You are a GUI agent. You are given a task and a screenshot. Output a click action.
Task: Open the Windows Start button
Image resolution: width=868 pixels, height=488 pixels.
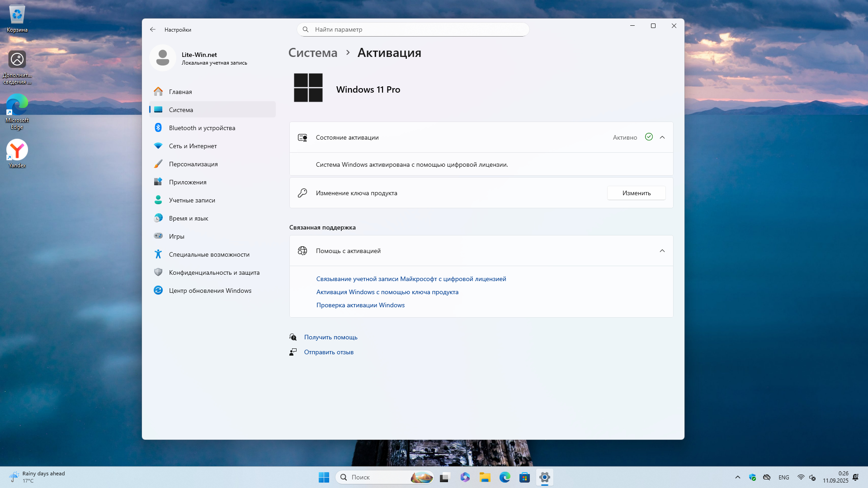324,477
